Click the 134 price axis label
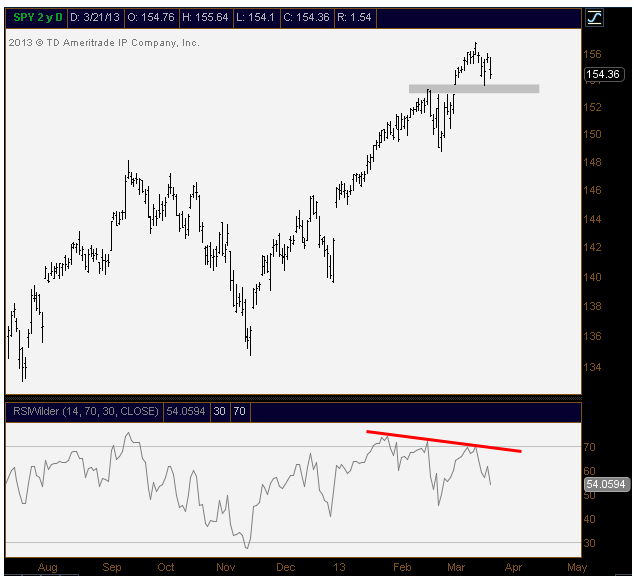634x586 pixels. tap(592, 367)
